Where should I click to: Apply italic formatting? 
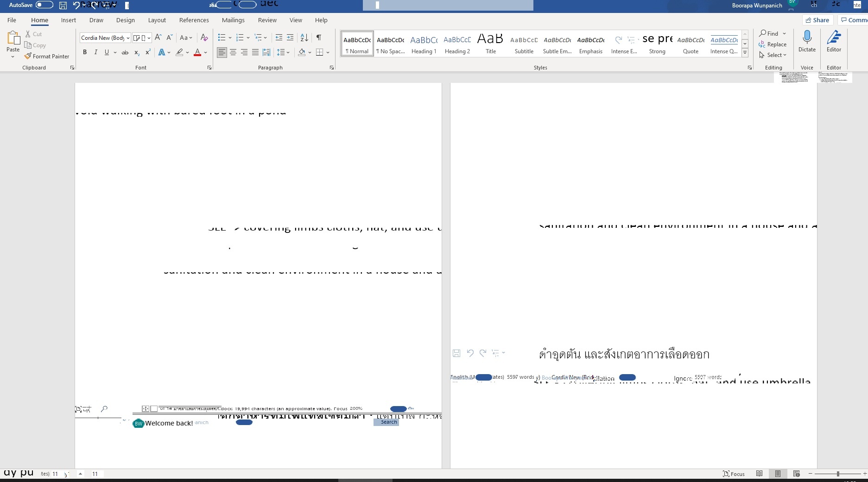click(96, 52)
